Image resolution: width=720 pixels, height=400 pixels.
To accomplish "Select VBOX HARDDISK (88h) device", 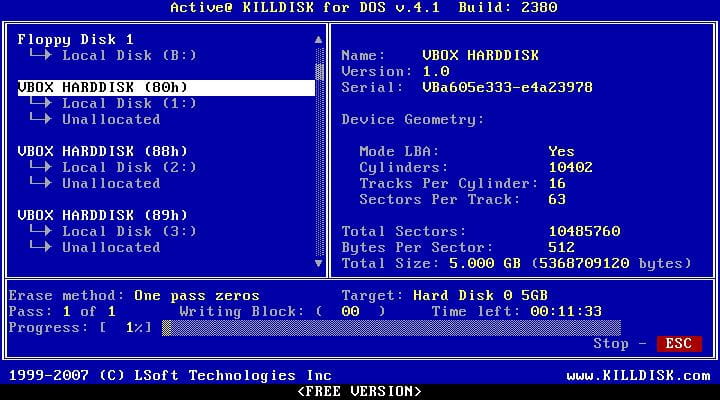I will click(x=103, y=151).
